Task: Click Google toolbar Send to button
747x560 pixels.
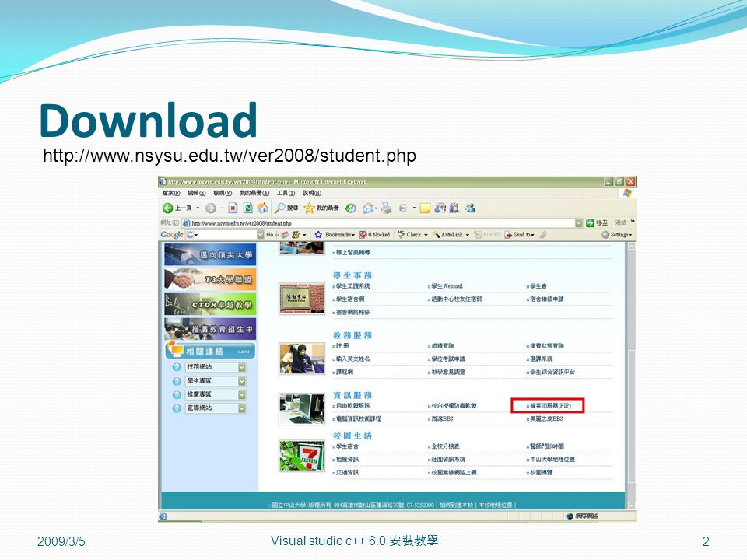Action: point(519,235)
